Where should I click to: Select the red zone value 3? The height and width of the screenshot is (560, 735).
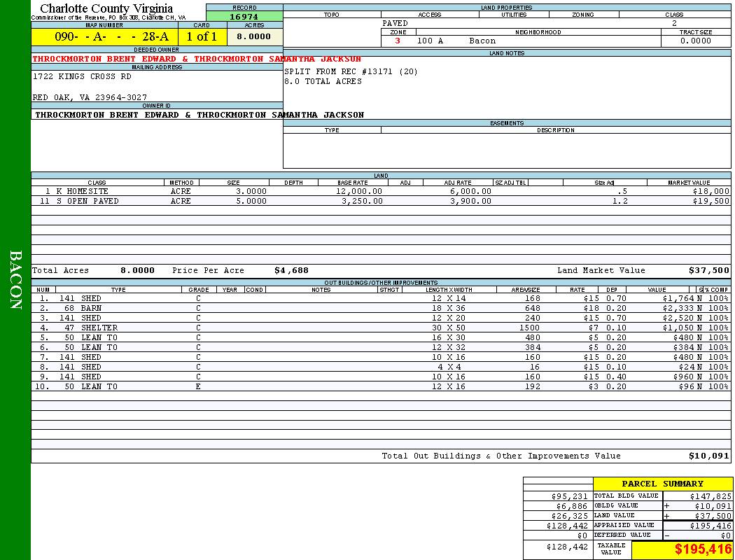point(398,41)
